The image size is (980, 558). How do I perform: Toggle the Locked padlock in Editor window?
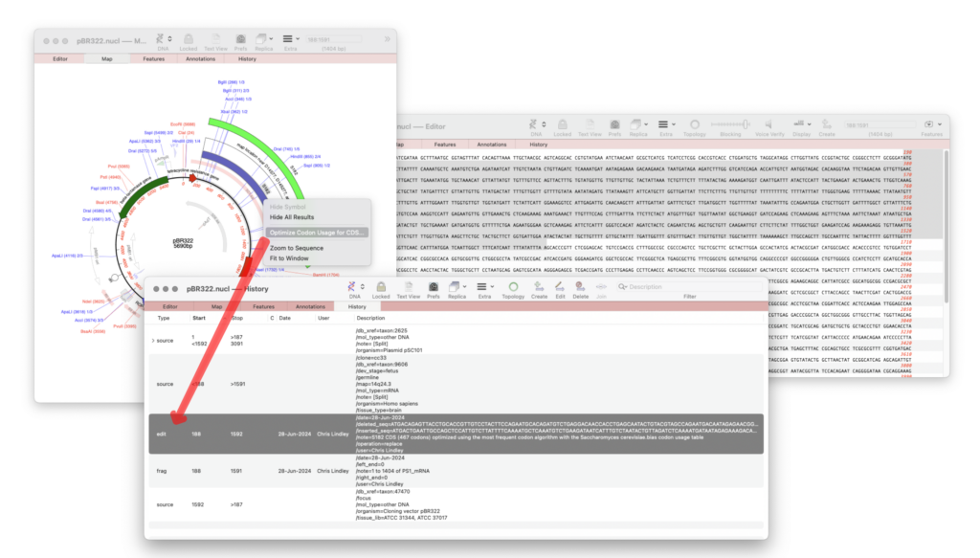coord(563,124)
